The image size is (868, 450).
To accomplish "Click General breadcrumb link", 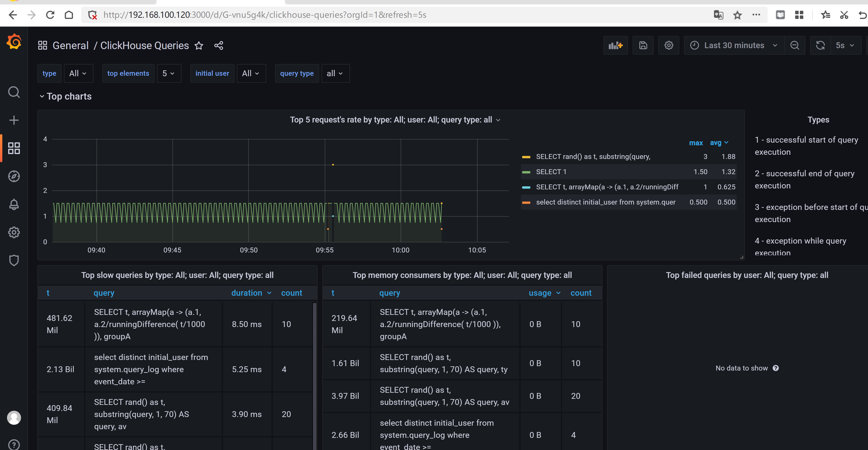I will (71, 46).
